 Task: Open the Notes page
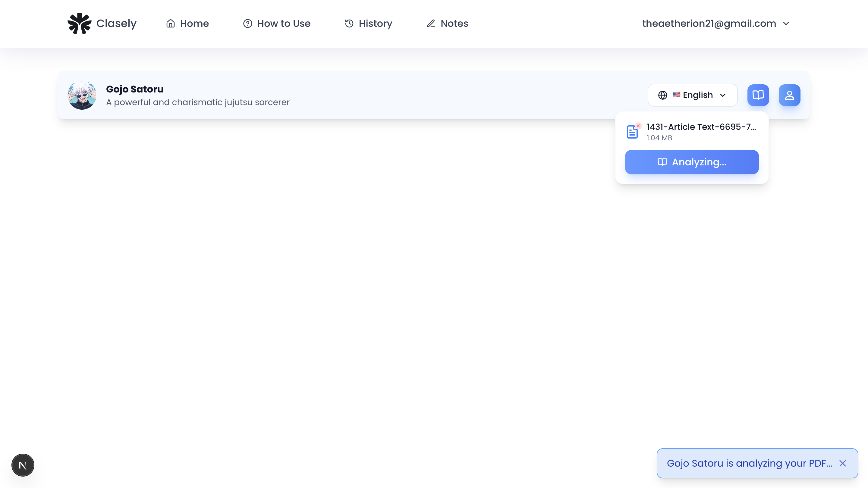447,23
